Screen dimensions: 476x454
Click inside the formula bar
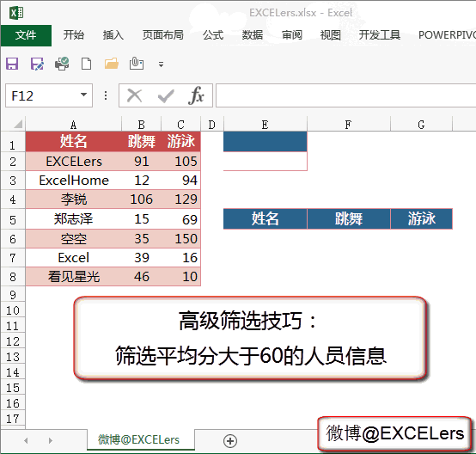(x=345, y=95)
